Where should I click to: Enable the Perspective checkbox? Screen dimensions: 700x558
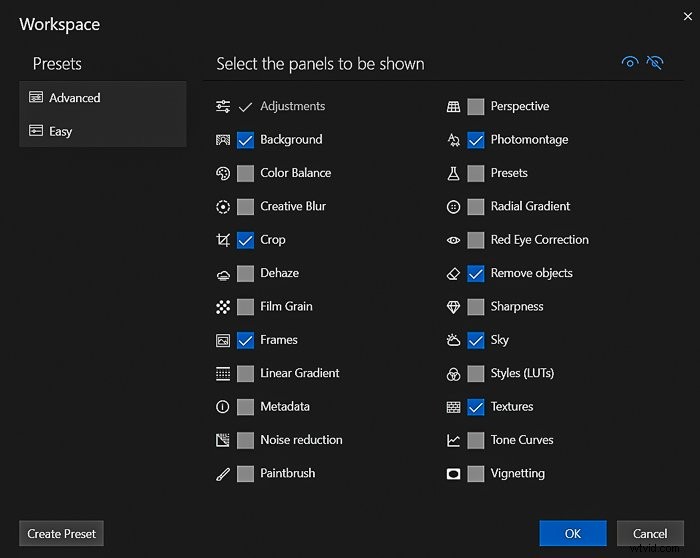coord(475,106)
